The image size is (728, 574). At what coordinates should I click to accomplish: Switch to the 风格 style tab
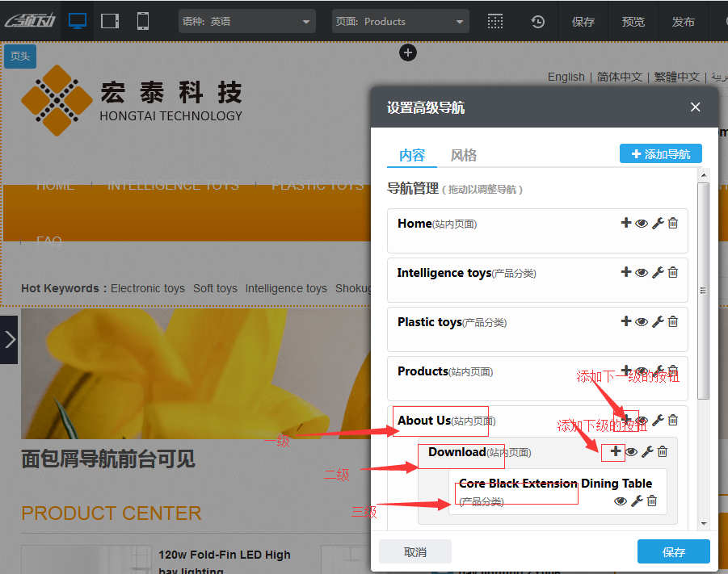(464, 155)
